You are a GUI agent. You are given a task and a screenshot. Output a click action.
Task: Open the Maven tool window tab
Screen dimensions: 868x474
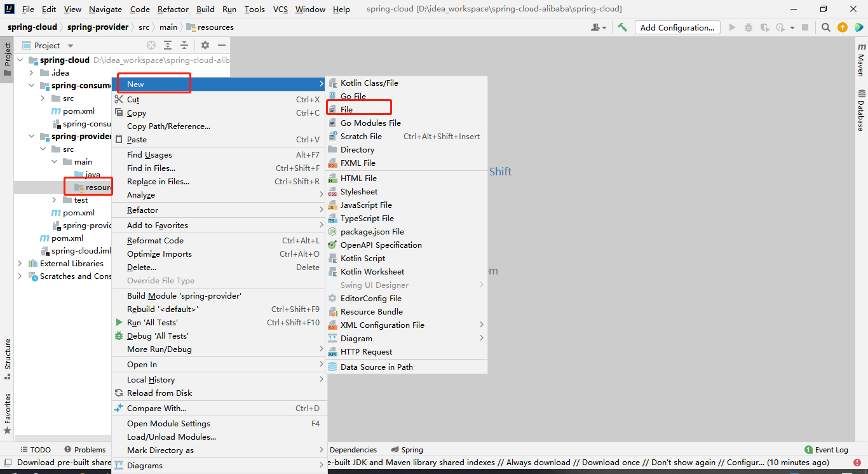[861, 60]
